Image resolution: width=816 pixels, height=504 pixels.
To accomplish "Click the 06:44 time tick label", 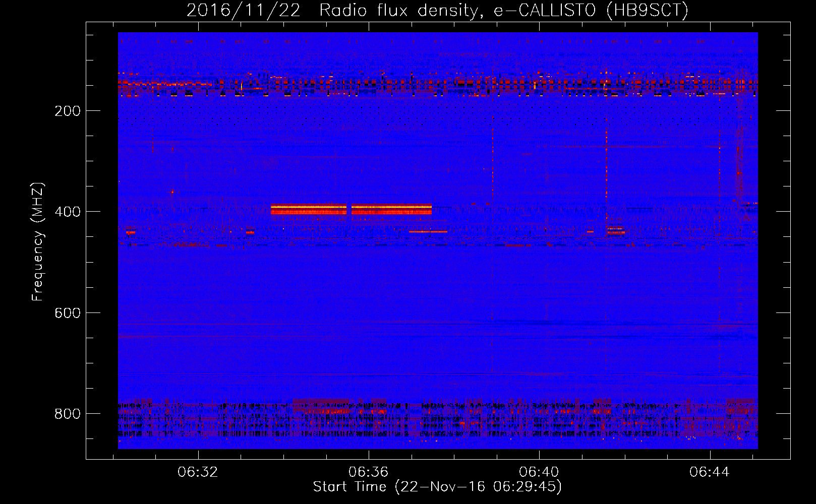I will coord(710,472).
